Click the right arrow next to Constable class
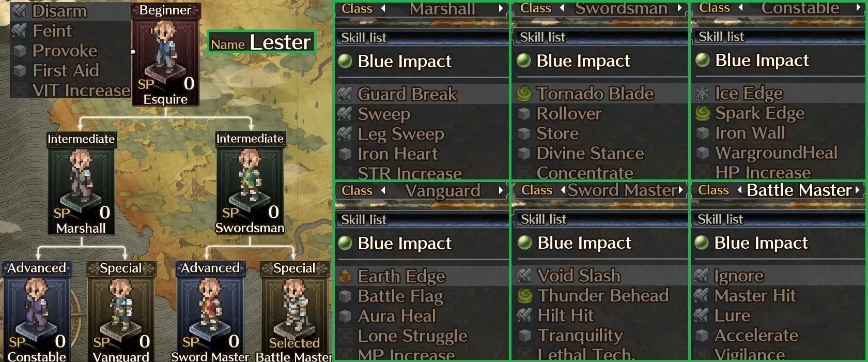Image resolution: width=868 pixels, height=362 pixels. click(x=859, y=8)
